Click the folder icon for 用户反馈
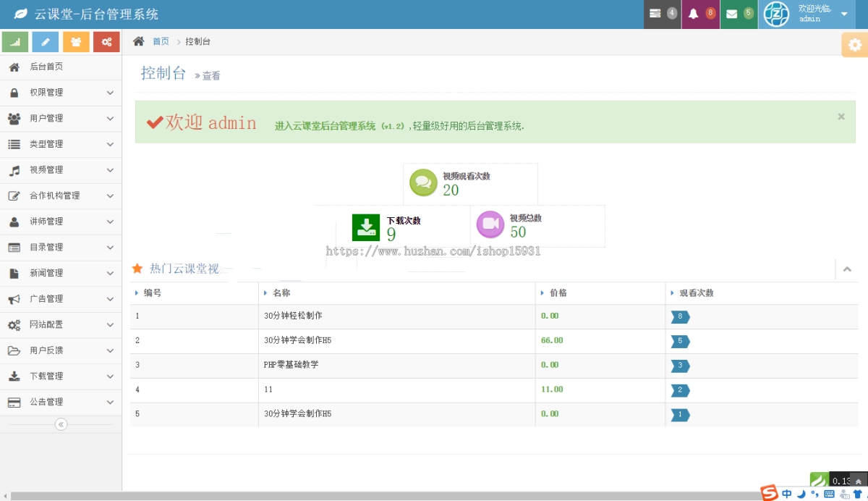 pos(14,350)
